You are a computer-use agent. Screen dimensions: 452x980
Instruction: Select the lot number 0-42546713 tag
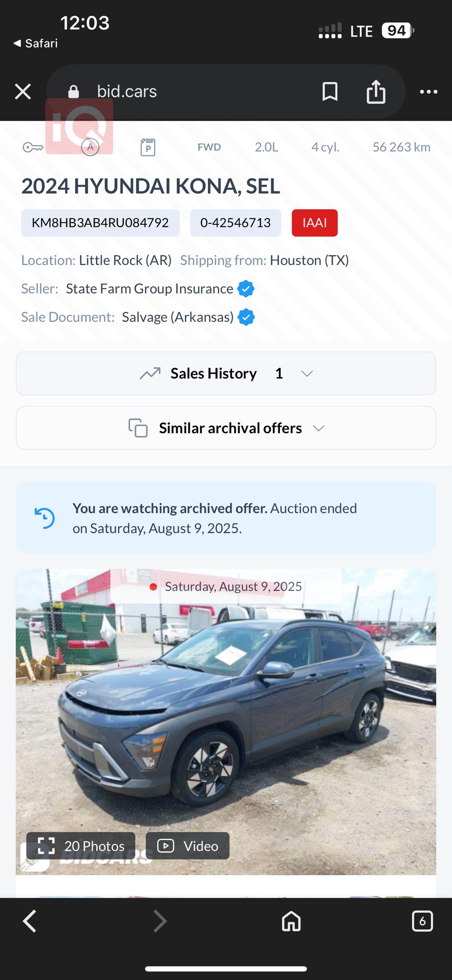pos(235,223)
